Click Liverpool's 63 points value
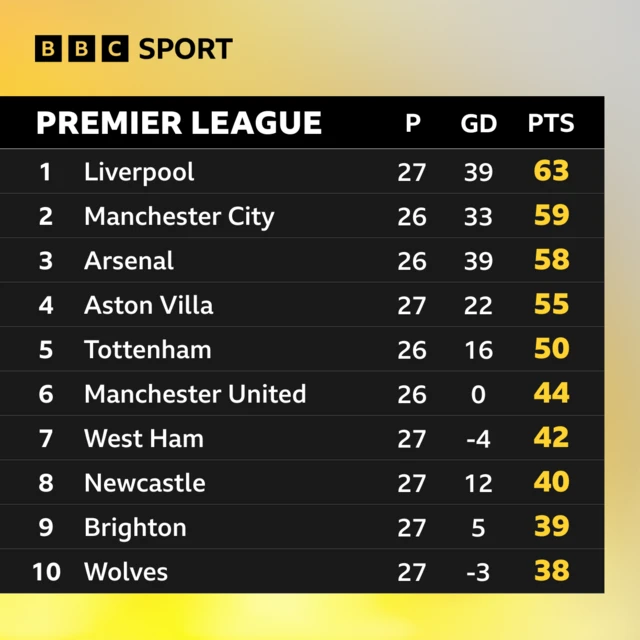The height and width of the screenshot is (640, 640). pyautogui.click(x=551, y=171)
